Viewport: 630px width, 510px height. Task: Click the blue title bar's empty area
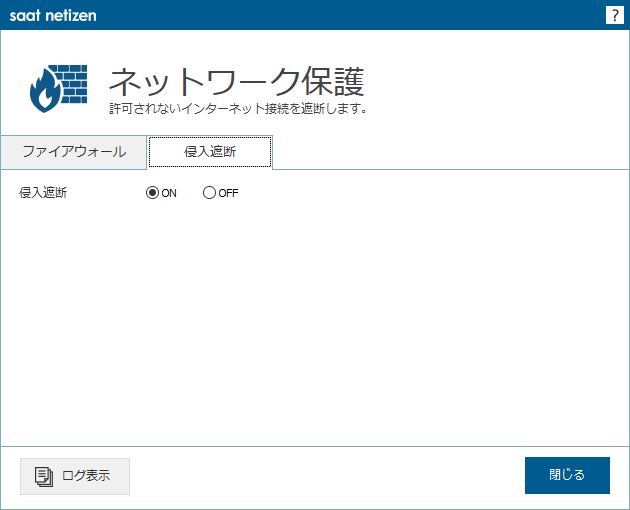[x=350, y=15]
